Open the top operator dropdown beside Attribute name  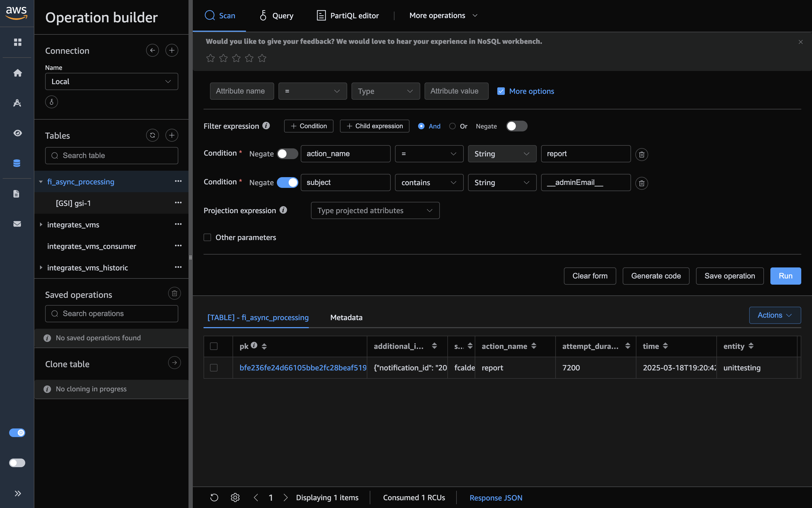point(312,91)
